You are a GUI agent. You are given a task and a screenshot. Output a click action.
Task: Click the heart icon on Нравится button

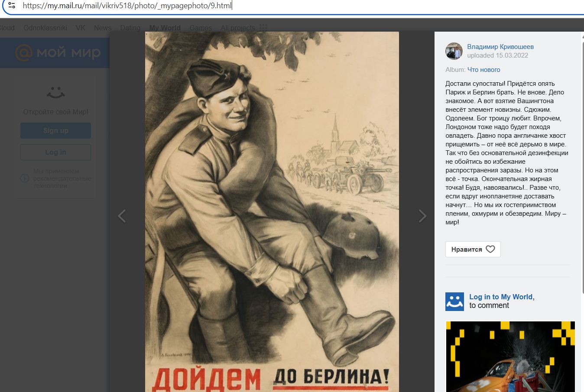[x=490, y=249]
